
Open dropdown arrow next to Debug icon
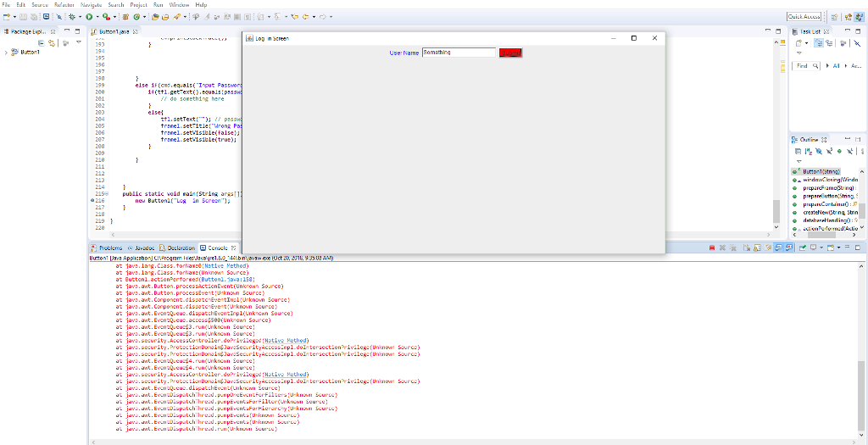pyautogui.click(x=81, y=17)
